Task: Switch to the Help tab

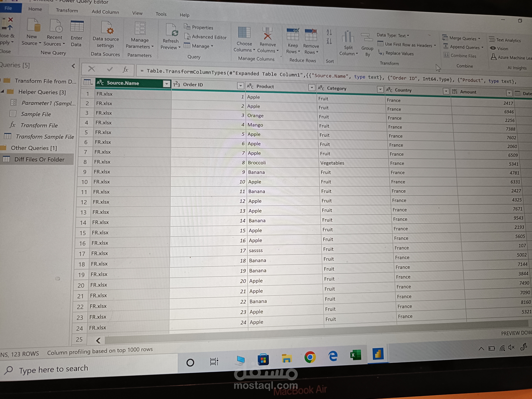Action: [184, 15]
